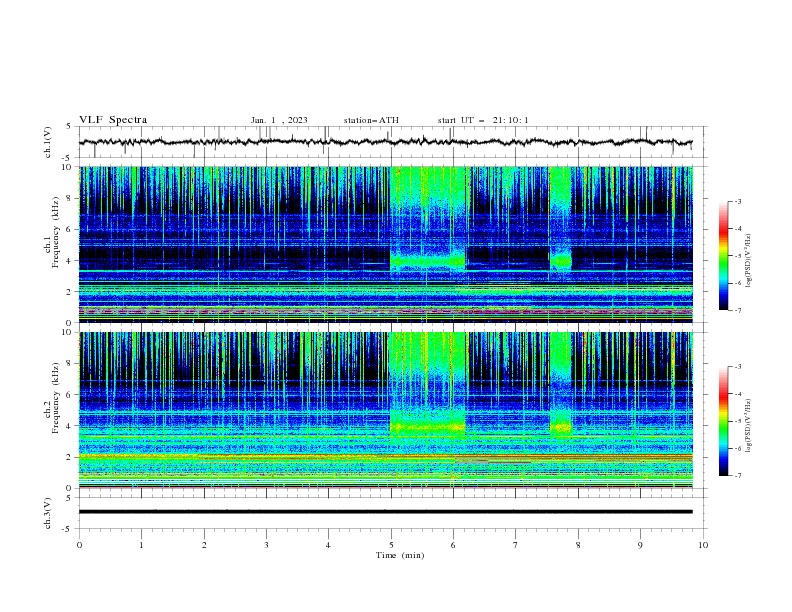Click the ch.1 spectrogram color scale bar
This screenshot has width=792, height=612.
point(723,256)
